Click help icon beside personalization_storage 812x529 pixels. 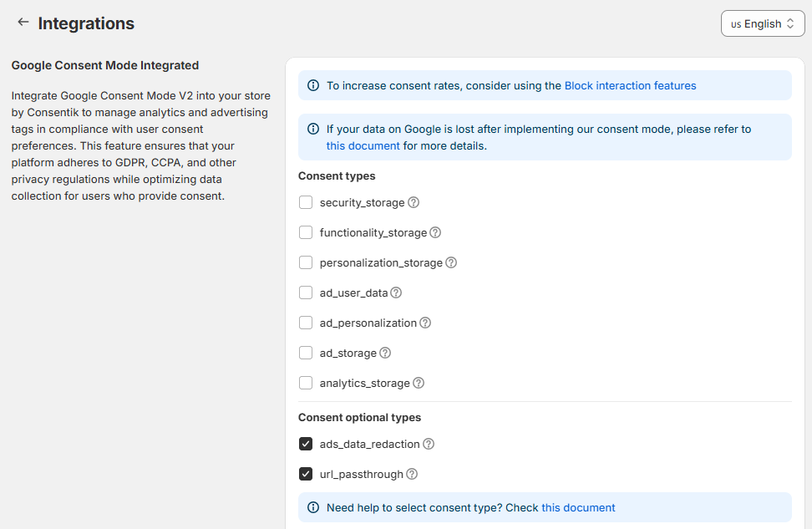(451, 262)
